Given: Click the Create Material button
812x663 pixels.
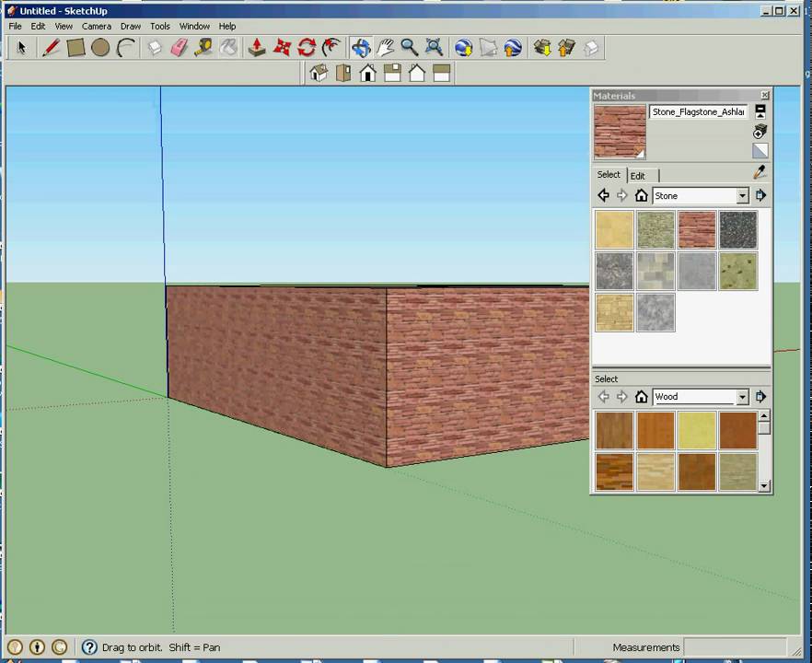Looking at the screenshot, I should click(760, 132).
